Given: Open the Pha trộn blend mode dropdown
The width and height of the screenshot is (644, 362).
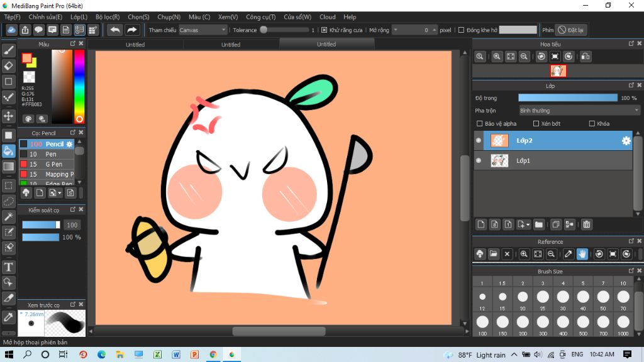Looking at the screenshot, I should click(x=579, y=111).
